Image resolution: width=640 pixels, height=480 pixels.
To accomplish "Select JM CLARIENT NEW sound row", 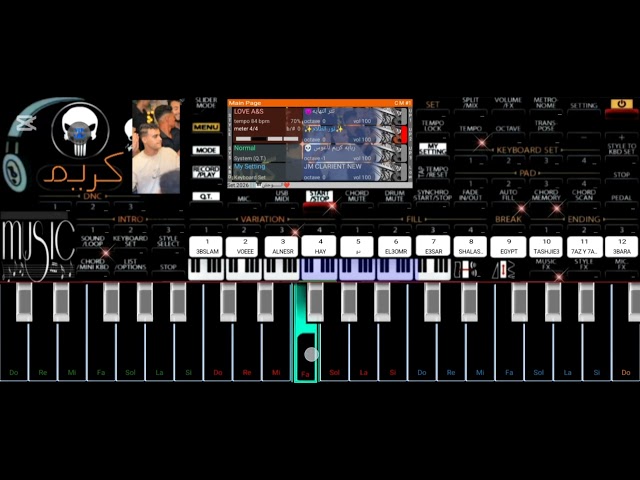I will click(353, 172).
